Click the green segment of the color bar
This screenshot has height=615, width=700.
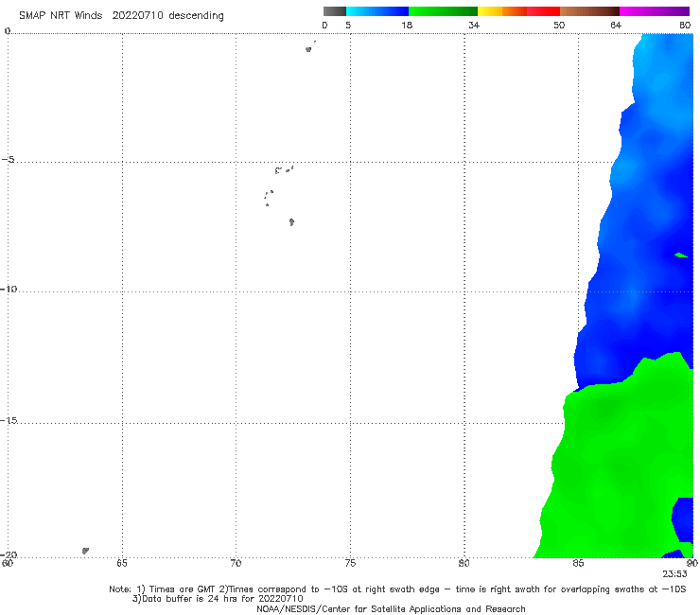(x=443, y=11)
